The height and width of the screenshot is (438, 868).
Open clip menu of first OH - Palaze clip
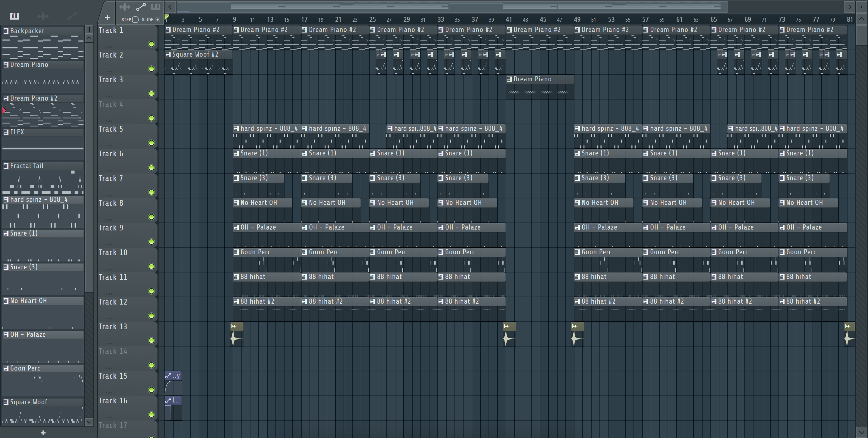pos(236,227)
